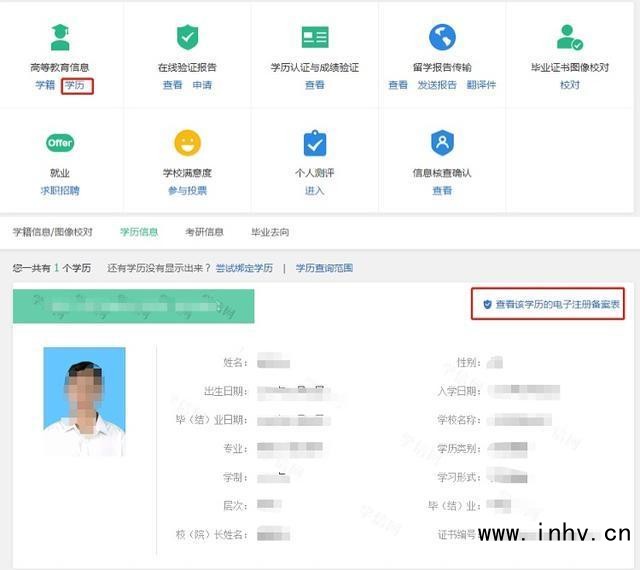Click the 信息核查确认 badge icon
The width and height of the screenshot is (640, 570).
pos(442,143)
